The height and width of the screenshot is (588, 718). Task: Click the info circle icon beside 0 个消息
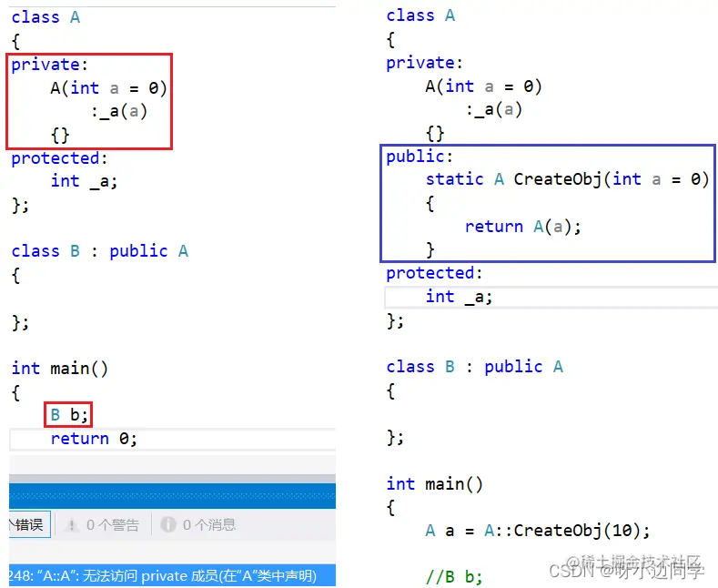[x=168, y=525]
